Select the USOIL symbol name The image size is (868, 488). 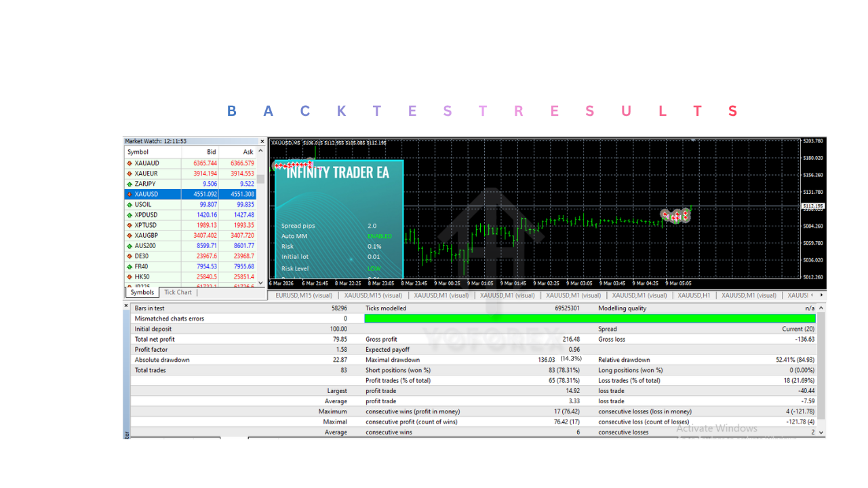[143, 205]
